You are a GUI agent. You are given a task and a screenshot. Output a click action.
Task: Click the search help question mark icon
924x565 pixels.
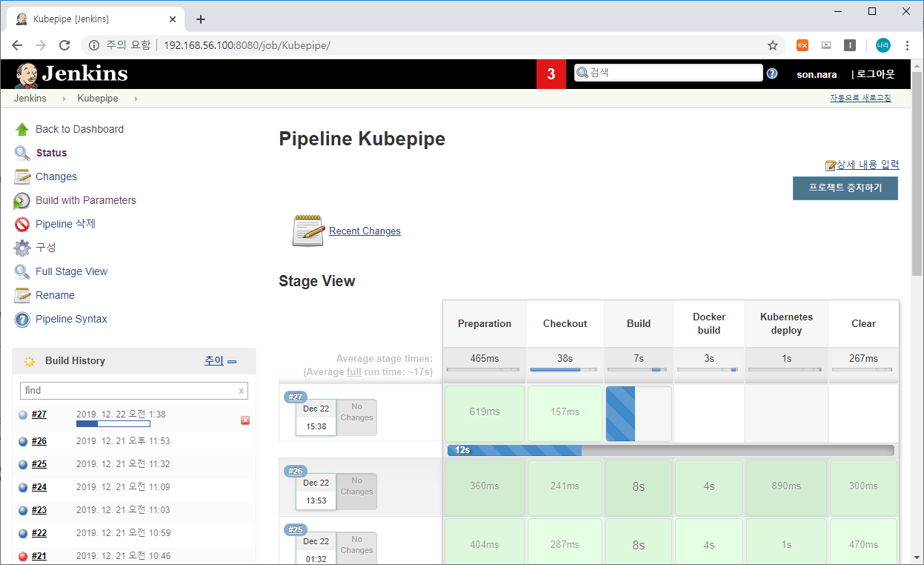click(772, 73)
